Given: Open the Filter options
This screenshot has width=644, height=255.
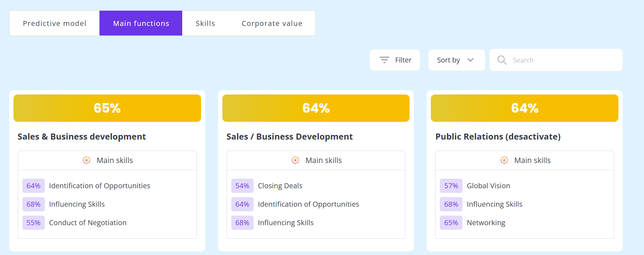Looking at the screenshot, I should pyautogui.click(x=395, y=60).
